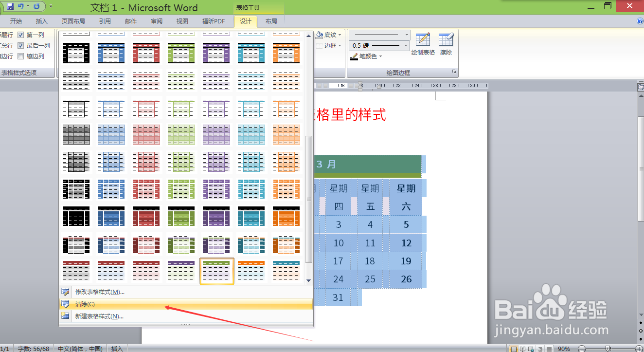Viewport: 644px width, 352px height.
Task: Click the Print Layout view icon in the status bar
Action: click(513, 349)
